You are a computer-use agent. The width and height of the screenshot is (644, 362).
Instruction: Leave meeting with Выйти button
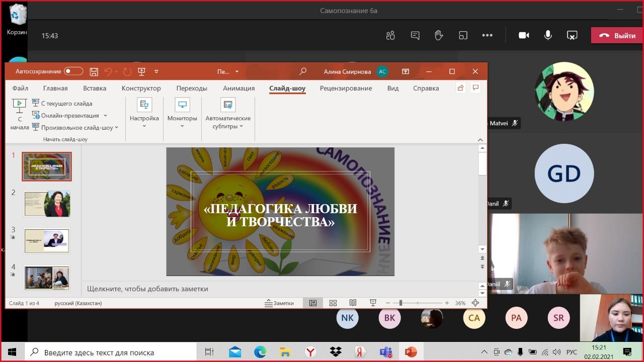point(617,36)
